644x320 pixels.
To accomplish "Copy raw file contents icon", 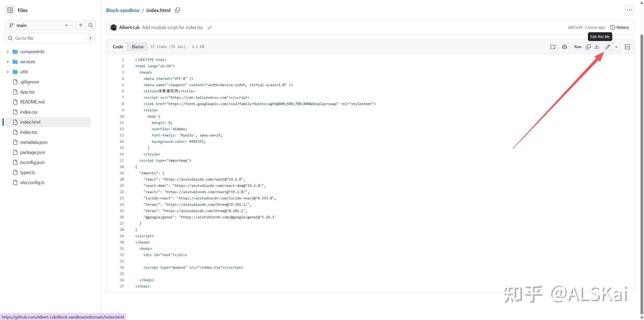I will 588,47.
